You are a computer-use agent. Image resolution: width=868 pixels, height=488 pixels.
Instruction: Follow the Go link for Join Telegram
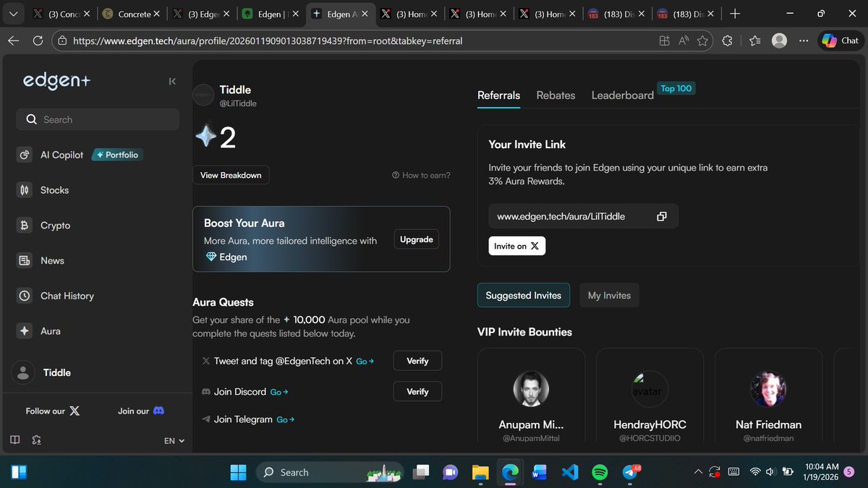(286, 419)
